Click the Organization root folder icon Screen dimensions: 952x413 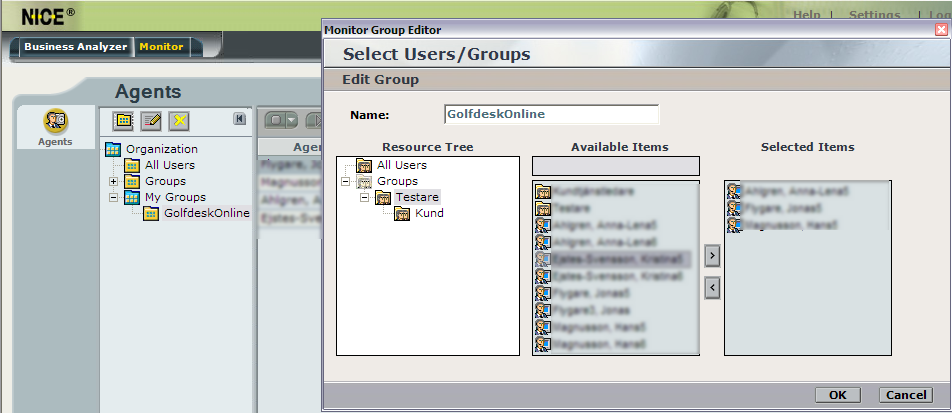click(113, 150)
